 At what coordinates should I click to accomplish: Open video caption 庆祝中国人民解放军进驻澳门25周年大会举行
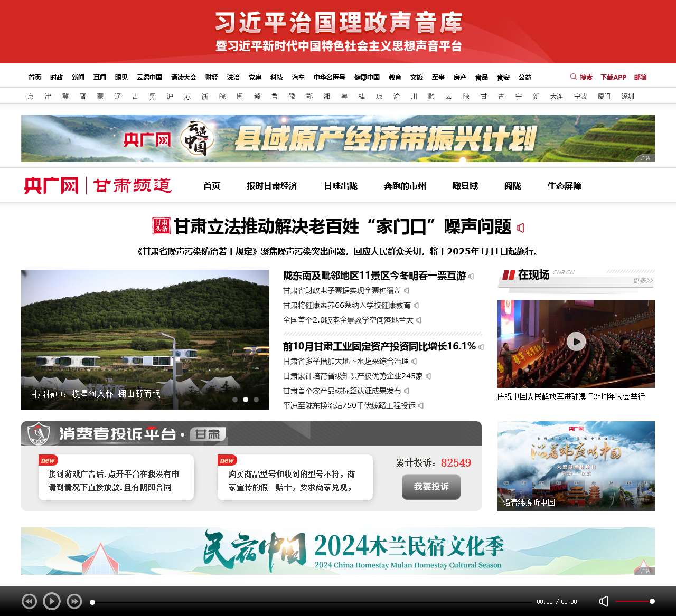coord(571,396)
